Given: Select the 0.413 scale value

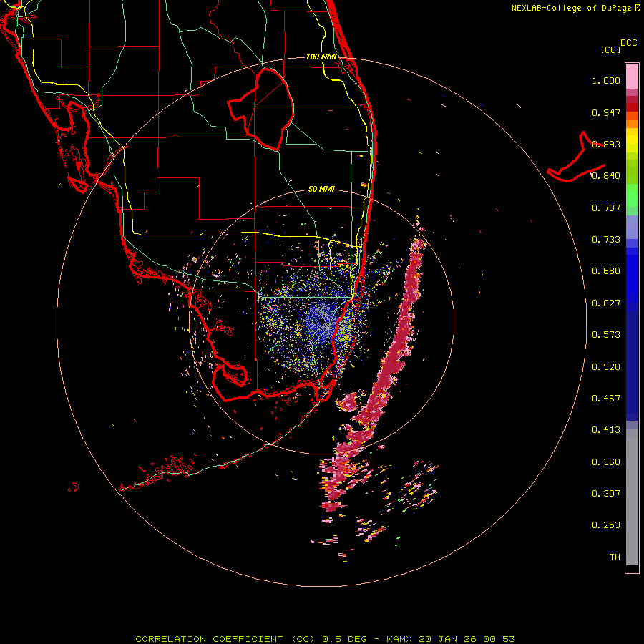Looking at the screenshot, I should (606, 430).
